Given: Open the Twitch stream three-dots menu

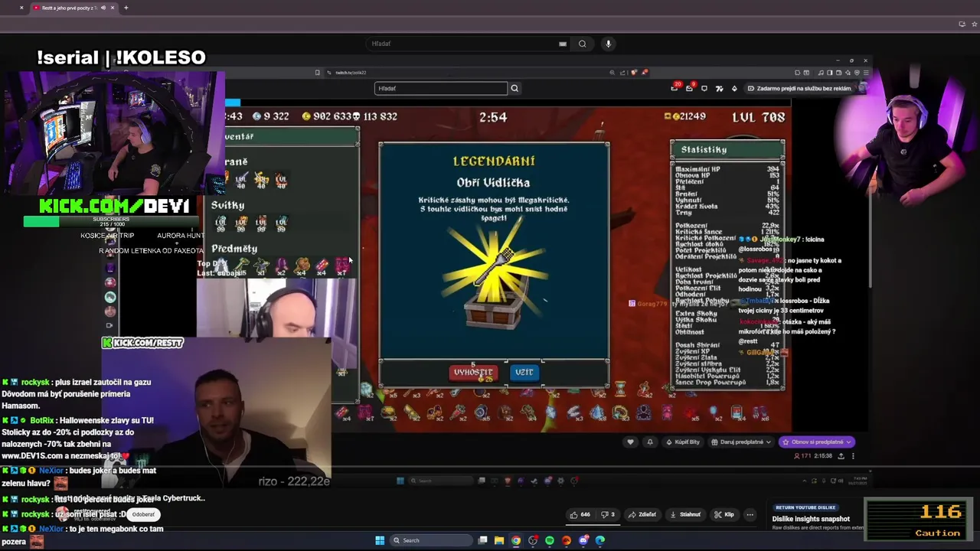Looking at the screenshot, I should tap(853, 456).
